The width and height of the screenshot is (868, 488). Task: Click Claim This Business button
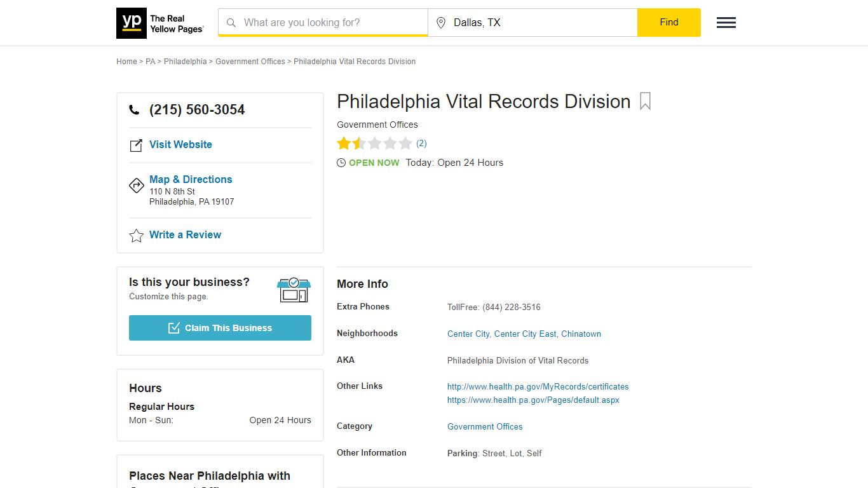click(220, 328)
